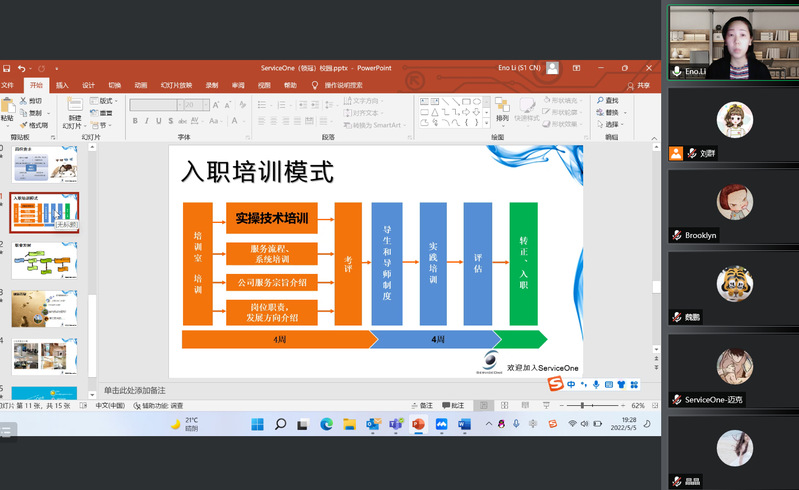799x490 pixels.
Task: Toggle Italic formatting in font group
Action: [146, 121]
